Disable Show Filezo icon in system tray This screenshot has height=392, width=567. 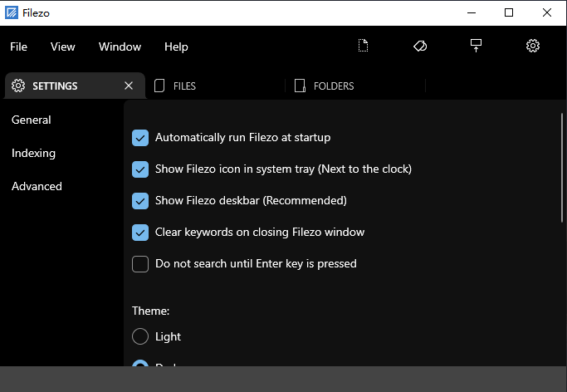[x=140, y=169]
